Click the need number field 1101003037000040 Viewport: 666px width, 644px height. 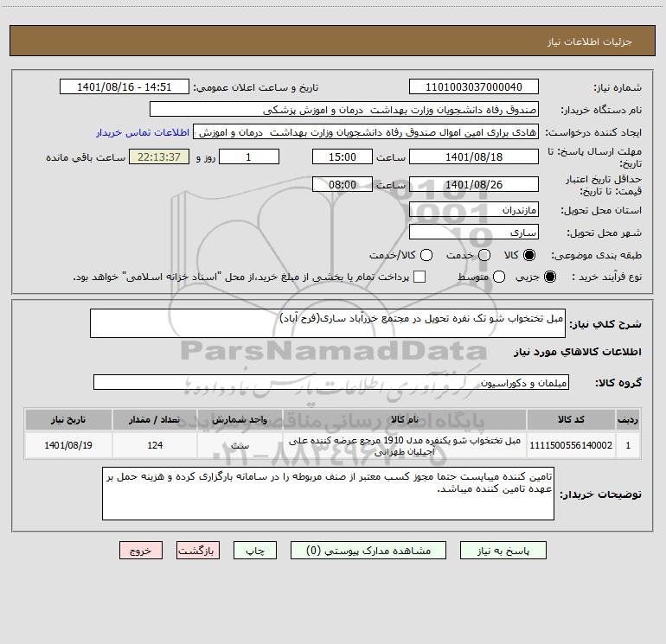(x=474, y=86)
